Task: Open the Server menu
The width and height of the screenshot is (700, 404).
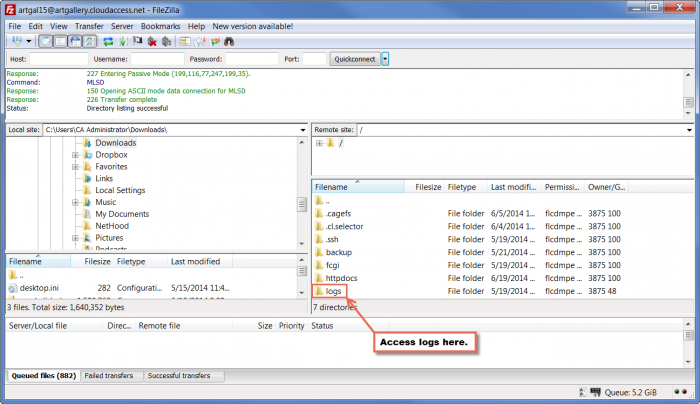Action: coord(122,26)
